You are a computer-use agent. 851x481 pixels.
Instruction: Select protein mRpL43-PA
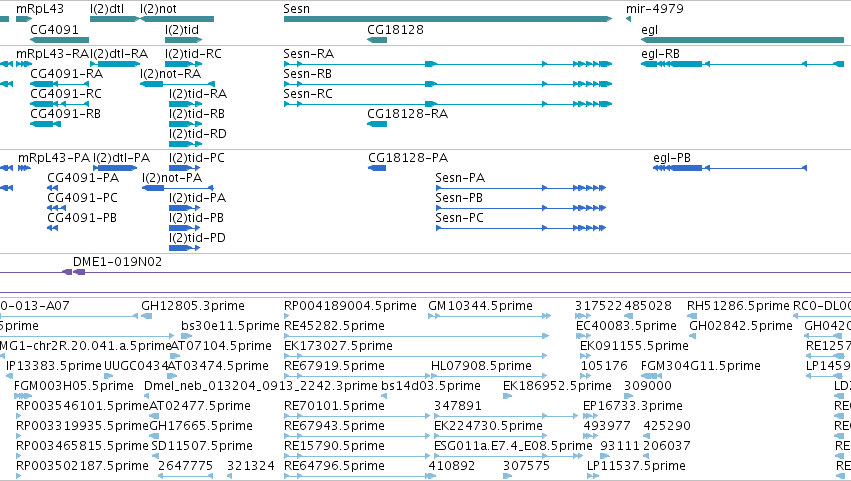point(54,158)
